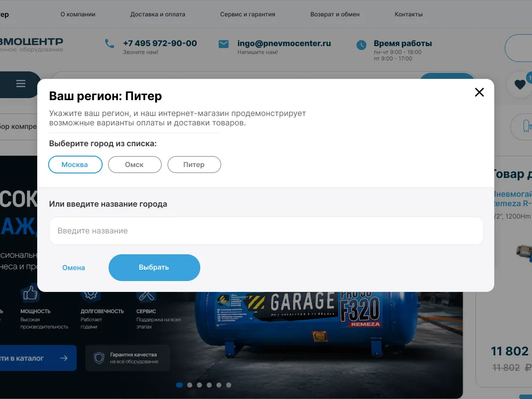Open the hamburger catalog menu
Image resolution: width=532 pixels, height=399 pixels.
pos(21,83)
